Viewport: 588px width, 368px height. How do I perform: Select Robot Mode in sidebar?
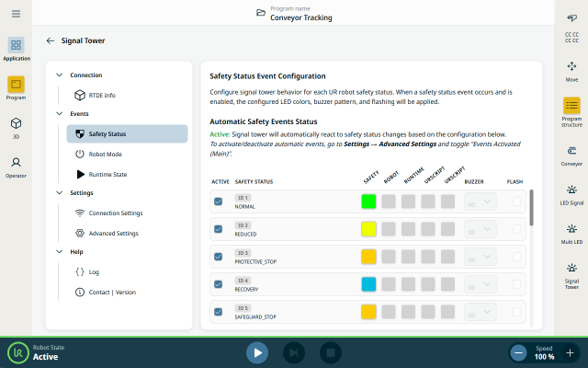click(105, 154)
